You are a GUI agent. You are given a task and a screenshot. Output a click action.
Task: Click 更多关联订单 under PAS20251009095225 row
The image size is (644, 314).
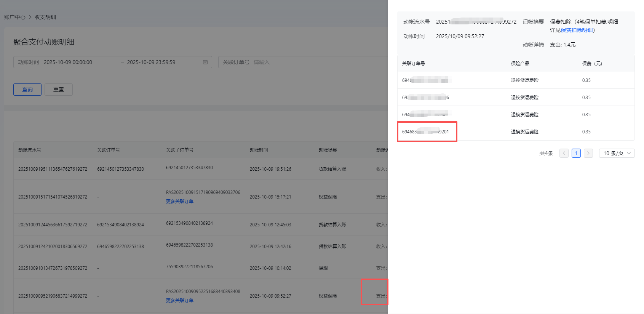tap(180, 300)
